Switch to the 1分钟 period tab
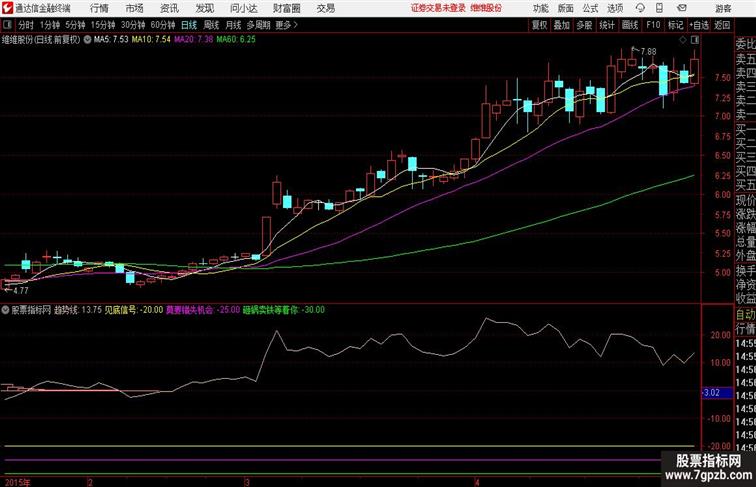Screen dimensions: 756x487 tap(50, 25)
